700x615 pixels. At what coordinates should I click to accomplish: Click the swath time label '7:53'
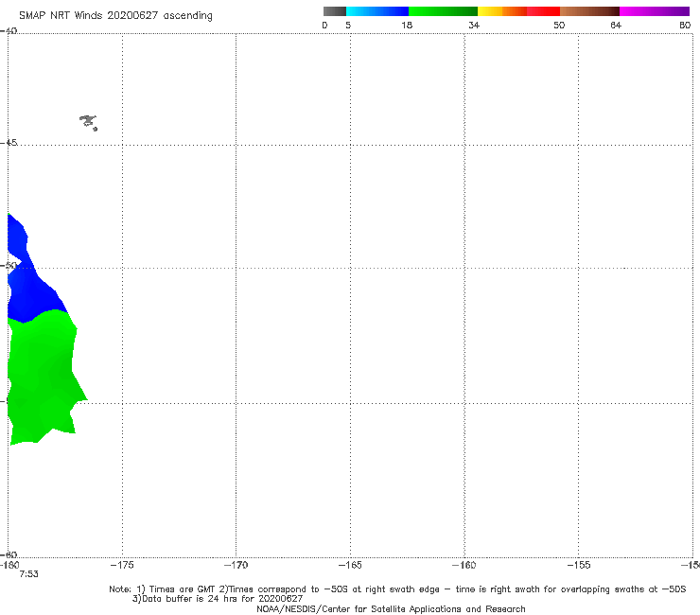(x=28, y=574)
